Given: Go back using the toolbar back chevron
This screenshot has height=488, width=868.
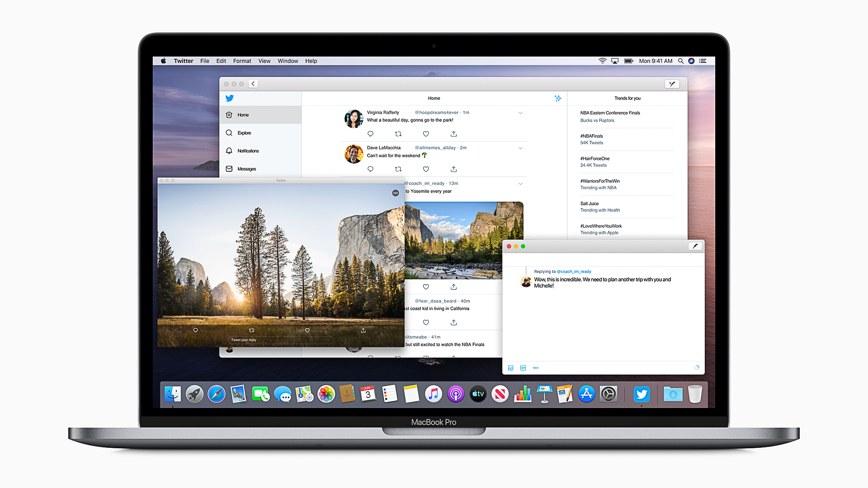Looking at the screenshot, I should point(253,84).
